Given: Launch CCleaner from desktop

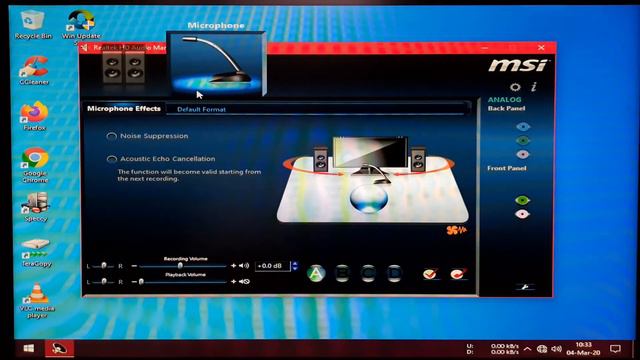Looking at the screenshot, I should (34, 71).
